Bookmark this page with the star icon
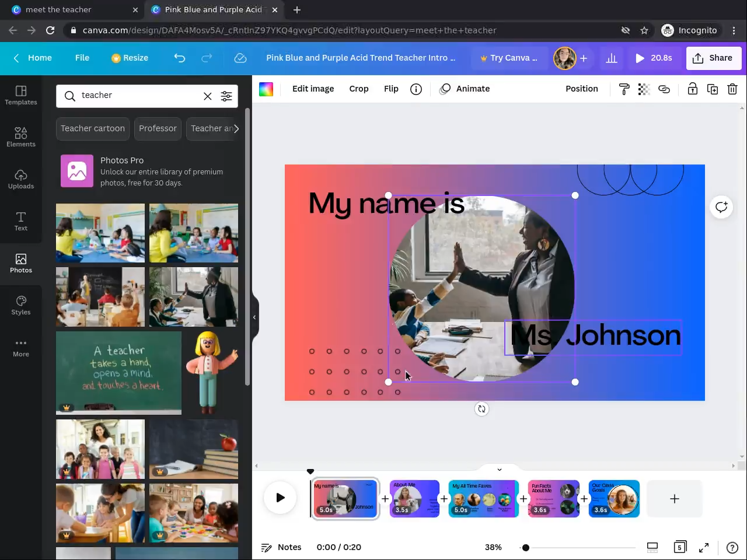This screenshot has height=560, width=747. point(644,30)
